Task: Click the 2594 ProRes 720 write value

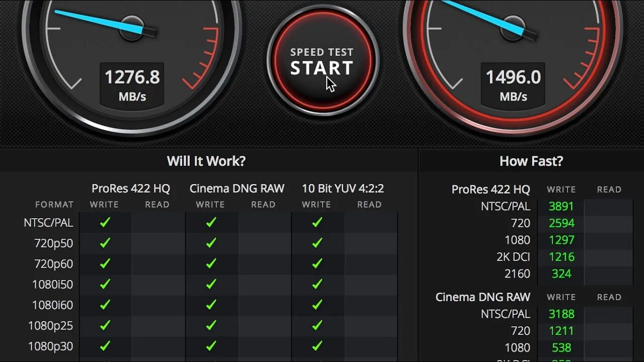Action: point(561,223)
